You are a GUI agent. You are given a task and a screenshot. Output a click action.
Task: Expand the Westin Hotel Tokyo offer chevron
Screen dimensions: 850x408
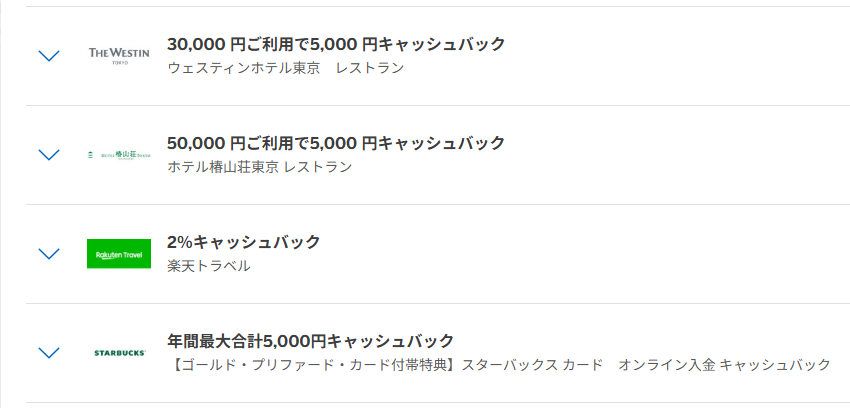(x=48, y=56)
